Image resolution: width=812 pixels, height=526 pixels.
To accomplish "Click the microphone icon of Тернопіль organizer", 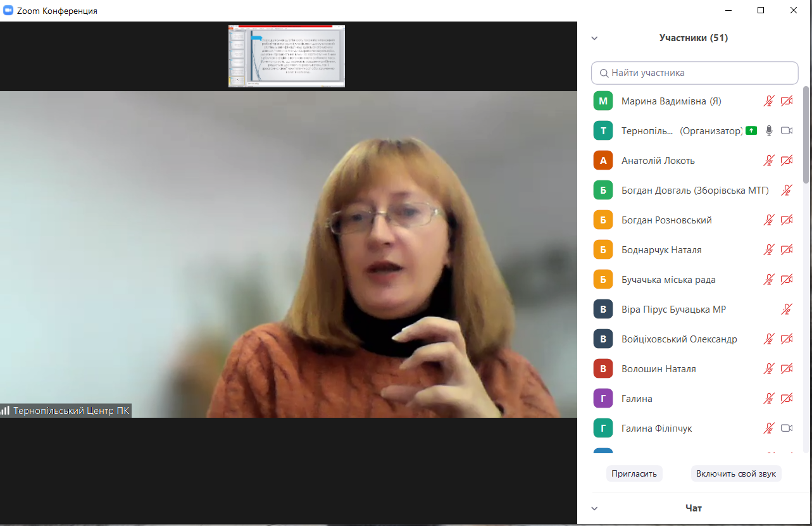I will point(768,131).
